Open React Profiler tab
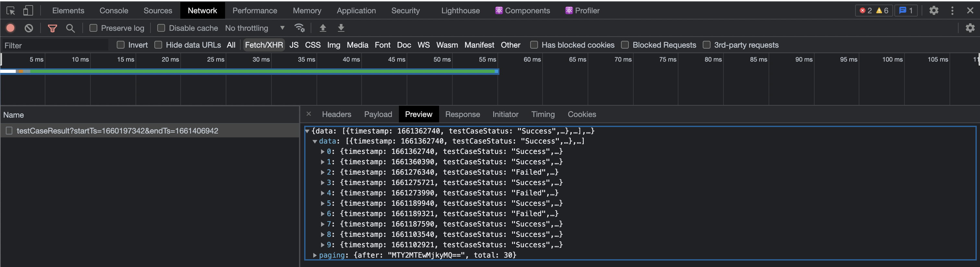 (x=582, y=11)
